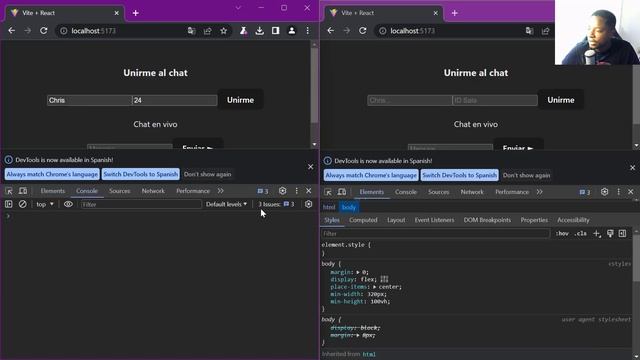Expand place-items shorthand triangle
The height and width of the screenshot is (360, 640).
[x=374, y=287]
